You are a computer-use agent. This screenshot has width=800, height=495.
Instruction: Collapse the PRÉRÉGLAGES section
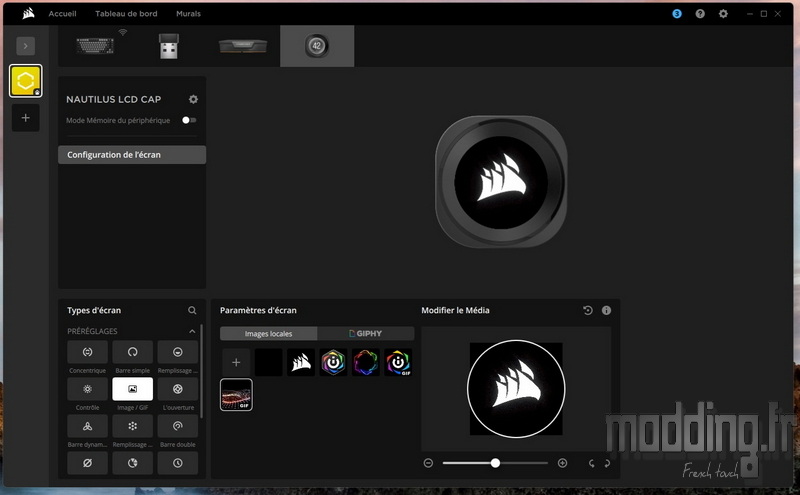(192, 331)
